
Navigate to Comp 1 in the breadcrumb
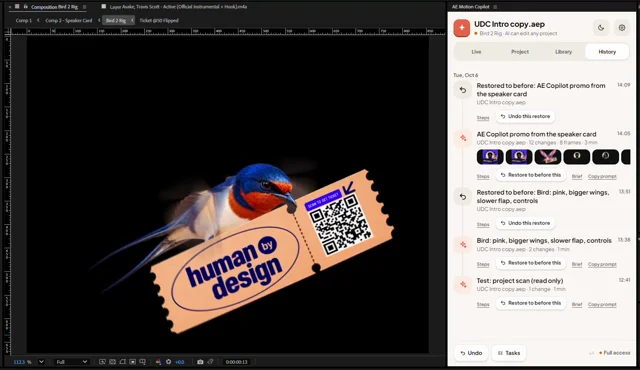[24, 20]
